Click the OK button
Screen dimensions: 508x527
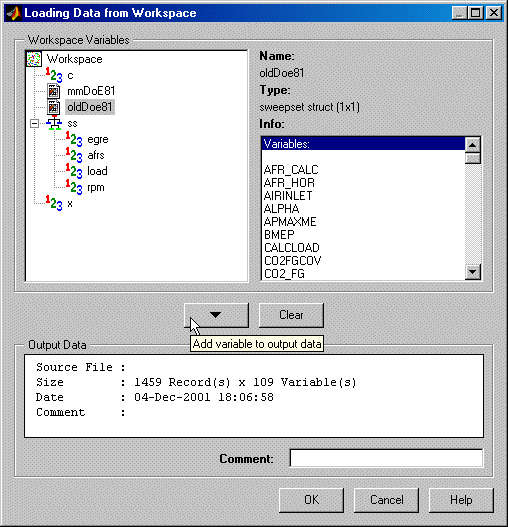click(x=311, y=500)
